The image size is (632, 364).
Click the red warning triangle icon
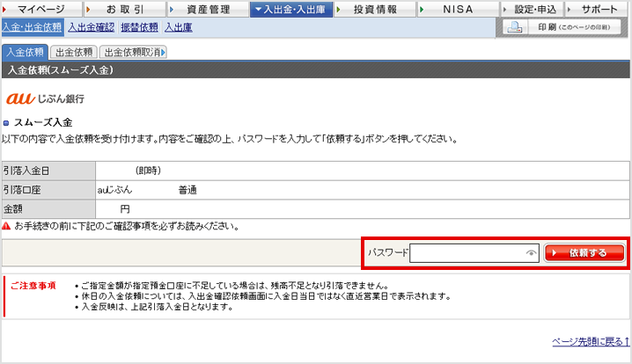pos(6,226)
